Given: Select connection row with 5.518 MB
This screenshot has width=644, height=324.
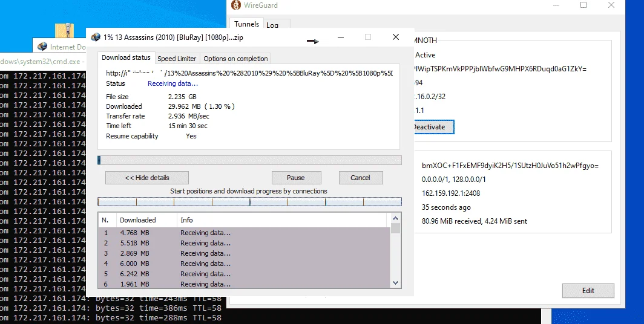Looking at the screenshot, I should tap(245, 243).
